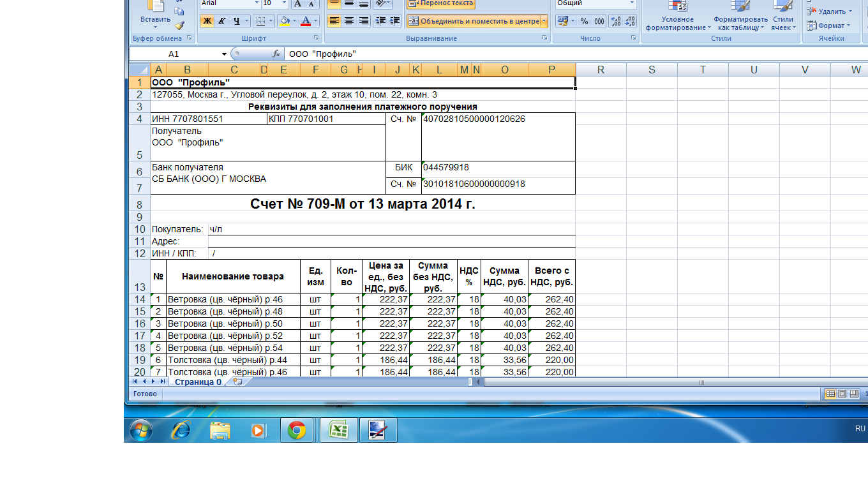Click the fill color bucket icon
This screenshot has width=868, height=490.
pyautogui.click(x=284, y=21)
